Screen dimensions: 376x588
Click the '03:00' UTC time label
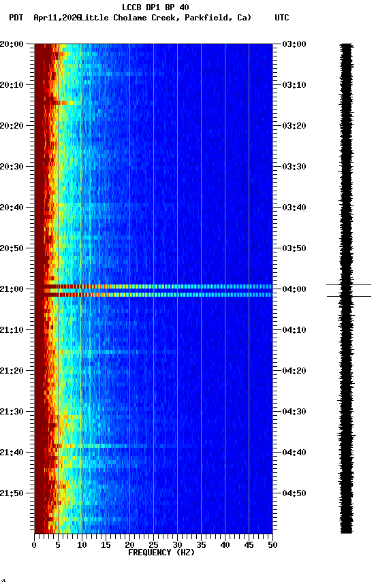point(294,44)
